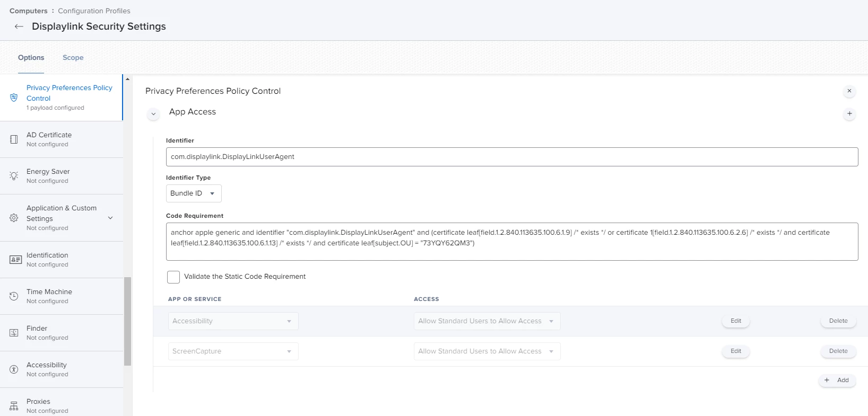This screenshot has width=868, height=416.
Task: Select the AD Certificate payload
Action: (x=62, y=139)
